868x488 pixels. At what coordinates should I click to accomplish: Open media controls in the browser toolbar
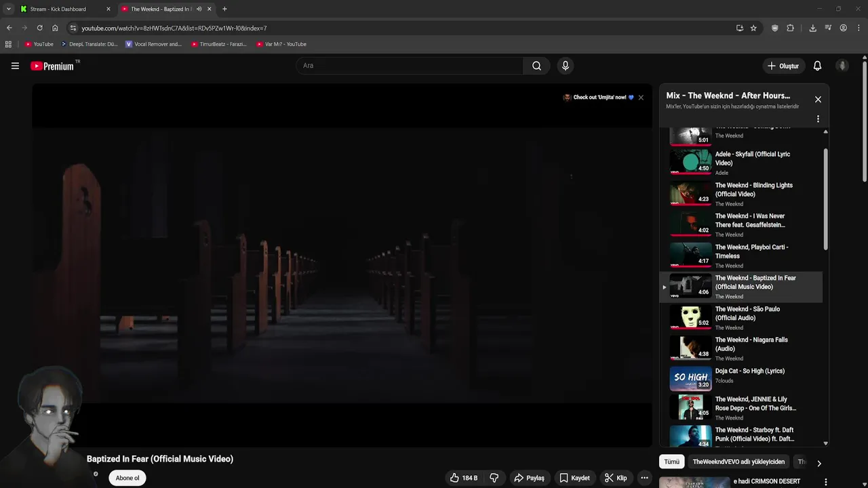828,28
